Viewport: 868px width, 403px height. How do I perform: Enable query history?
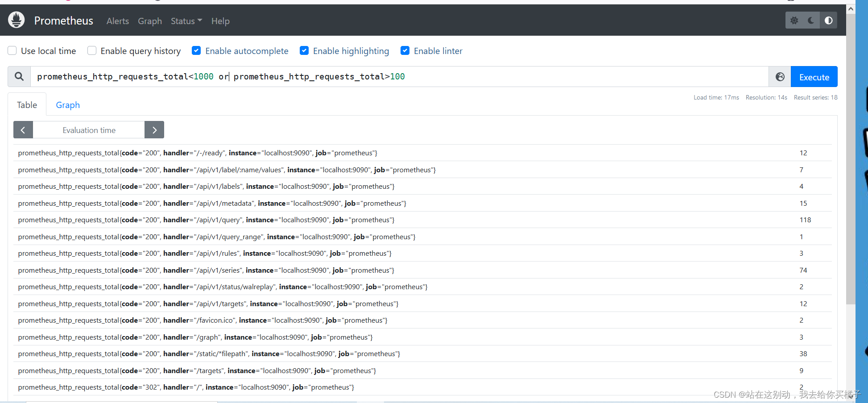click(x=91, y=50)
